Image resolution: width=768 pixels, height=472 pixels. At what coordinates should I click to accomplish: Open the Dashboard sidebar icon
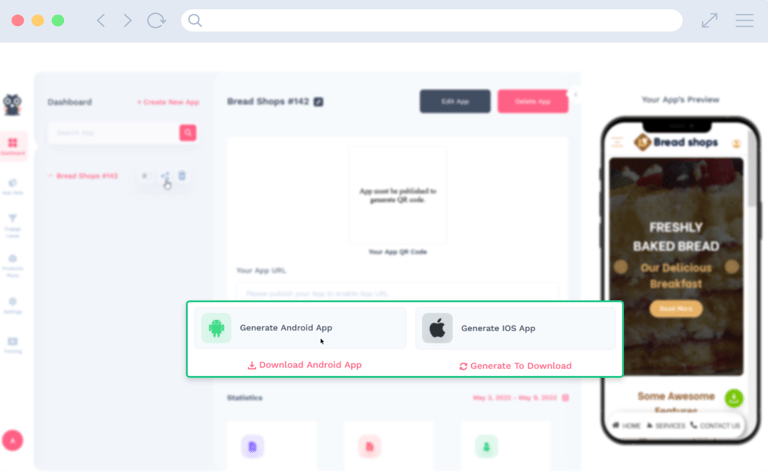[x=13, y=146]
